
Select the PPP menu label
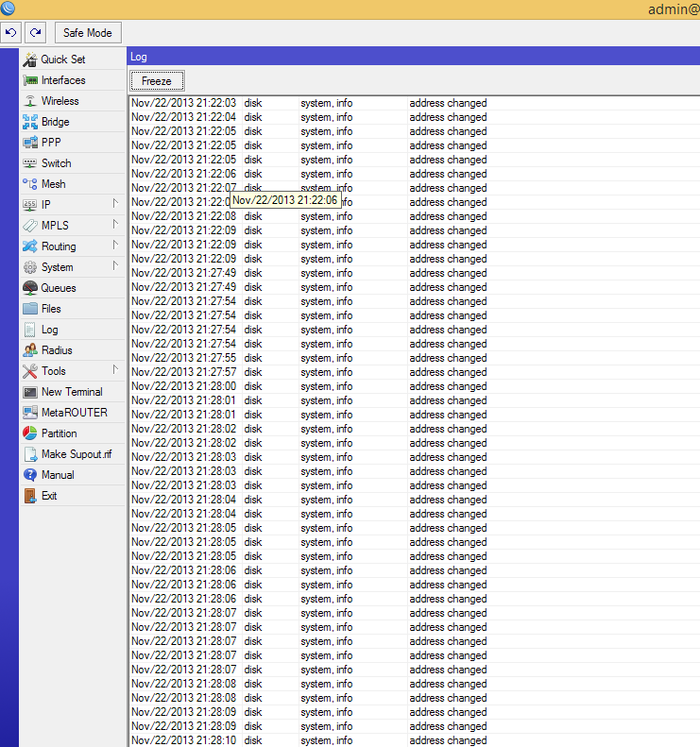coord(51,143)
